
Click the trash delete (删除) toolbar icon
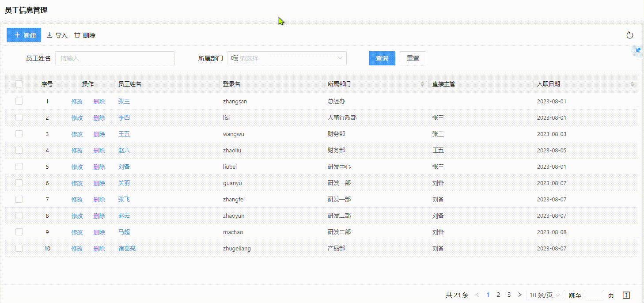pyautogui.click(x=77, y=35)
